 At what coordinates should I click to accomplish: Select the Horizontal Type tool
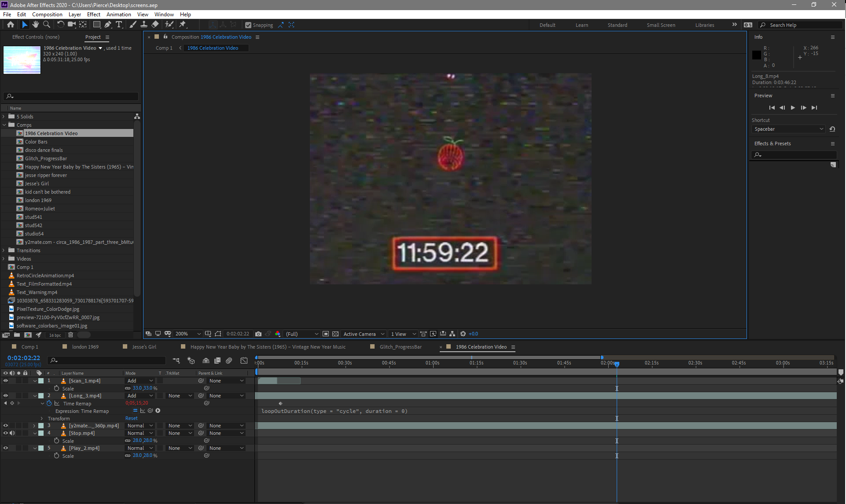[x=119, y=25]
